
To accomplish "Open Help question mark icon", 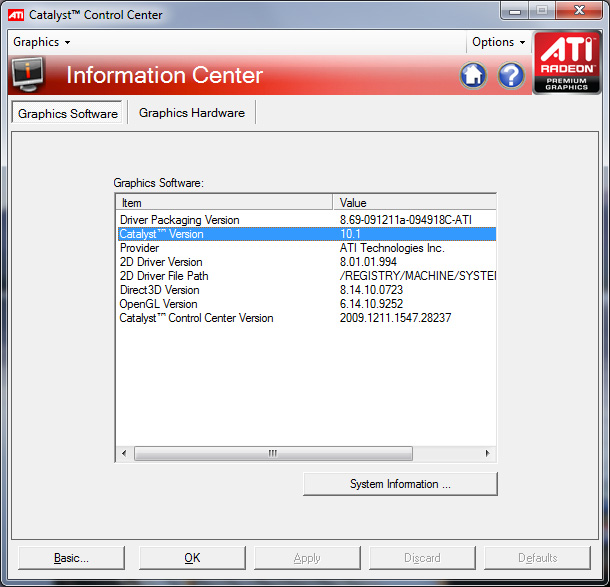I will click(511, 75).
